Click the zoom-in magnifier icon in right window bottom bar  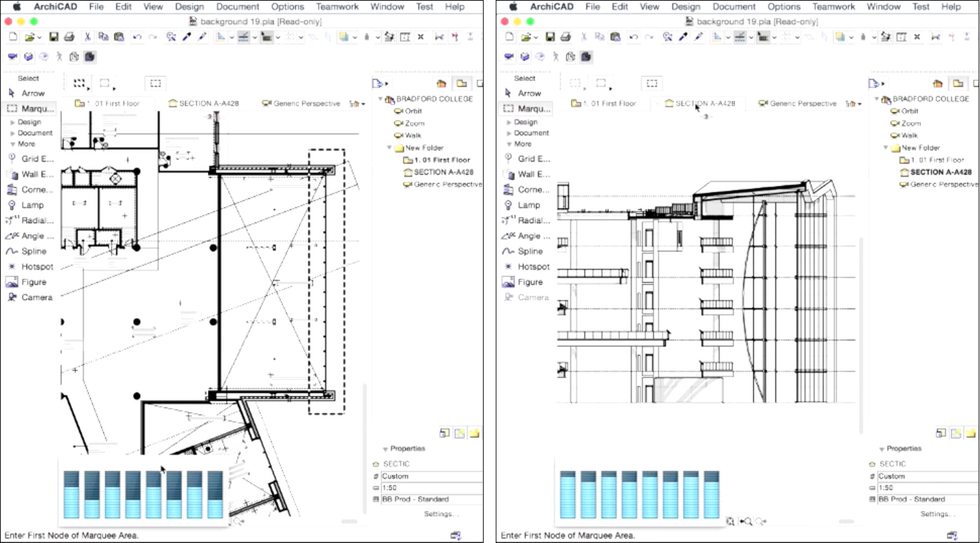click(x=730, y=521)
